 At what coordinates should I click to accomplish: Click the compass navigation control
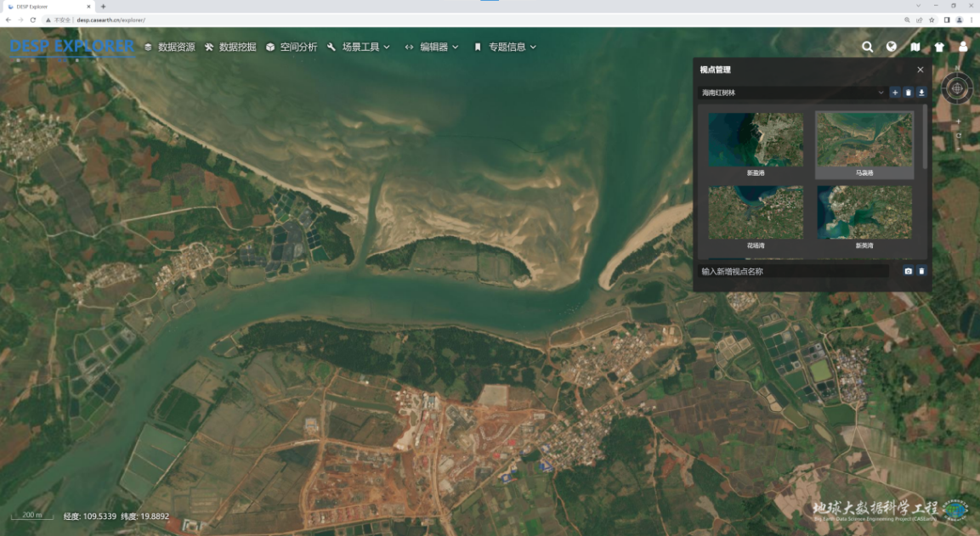[x=958, y=87]
